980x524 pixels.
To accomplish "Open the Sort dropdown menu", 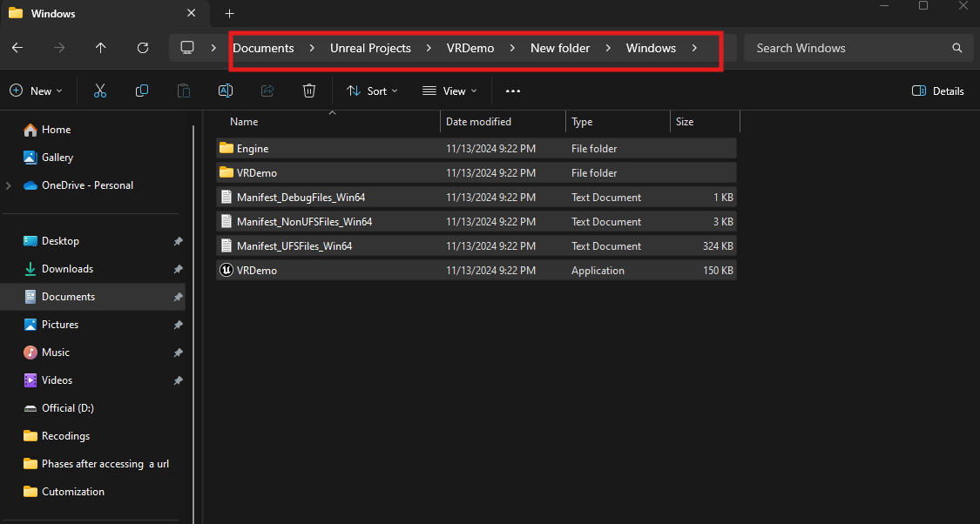I will (x=372, y=91).
